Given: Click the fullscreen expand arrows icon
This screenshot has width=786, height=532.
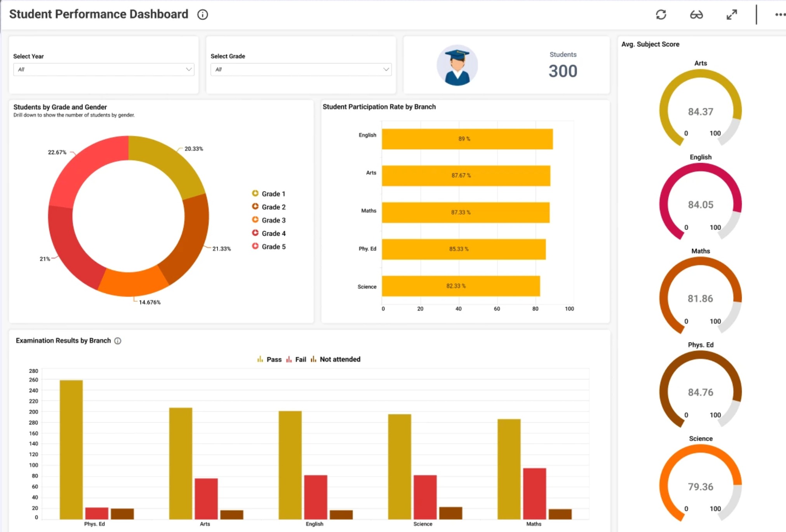Looking at the screenshot, I should click(732, 15).
